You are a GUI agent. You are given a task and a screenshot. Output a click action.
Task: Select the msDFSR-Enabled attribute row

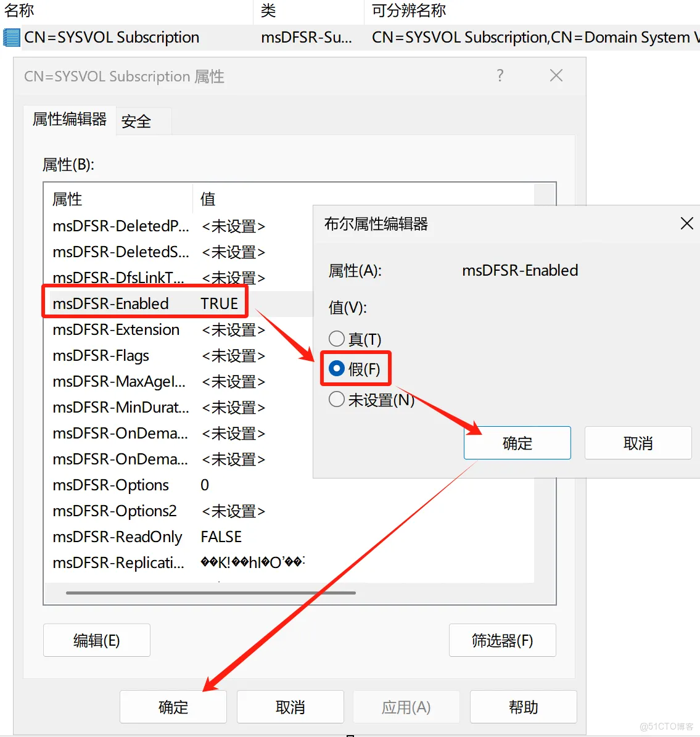coord(111,303)
